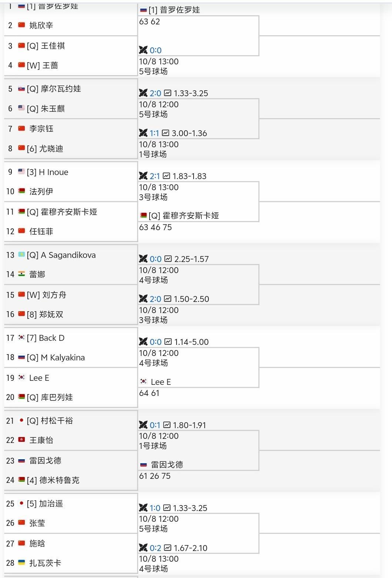This screenshot has height=578, width=392.
Task: Click the Hong Kong flag beside 王康怡
Action: [x=21, y=440]
